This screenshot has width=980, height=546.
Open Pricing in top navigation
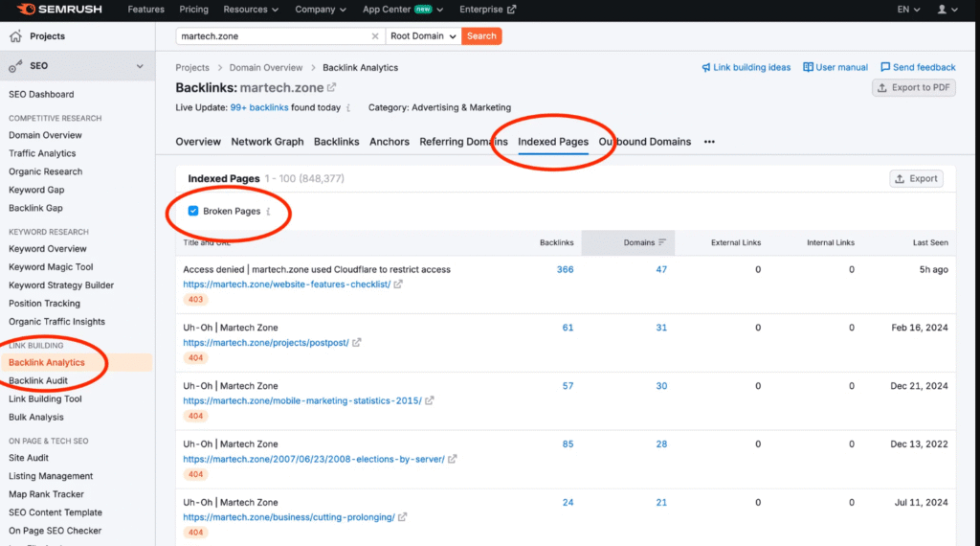tap(193, 10)
